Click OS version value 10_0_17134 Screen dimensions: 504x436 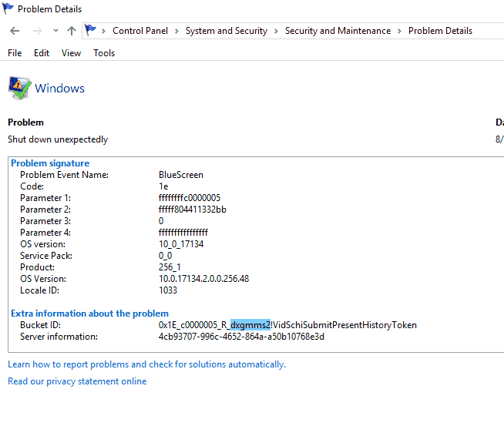coord(181,244)
